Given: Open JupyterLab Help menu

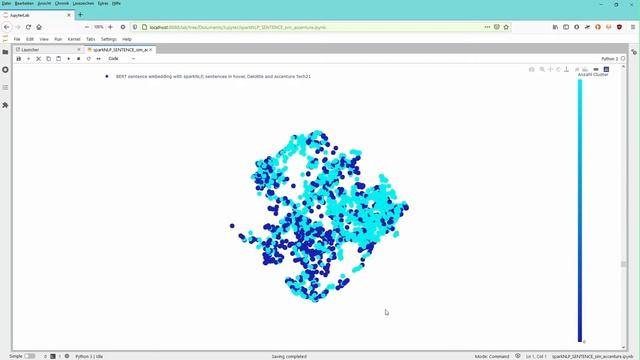Looking at the screenshot, I should pos(127,39).
